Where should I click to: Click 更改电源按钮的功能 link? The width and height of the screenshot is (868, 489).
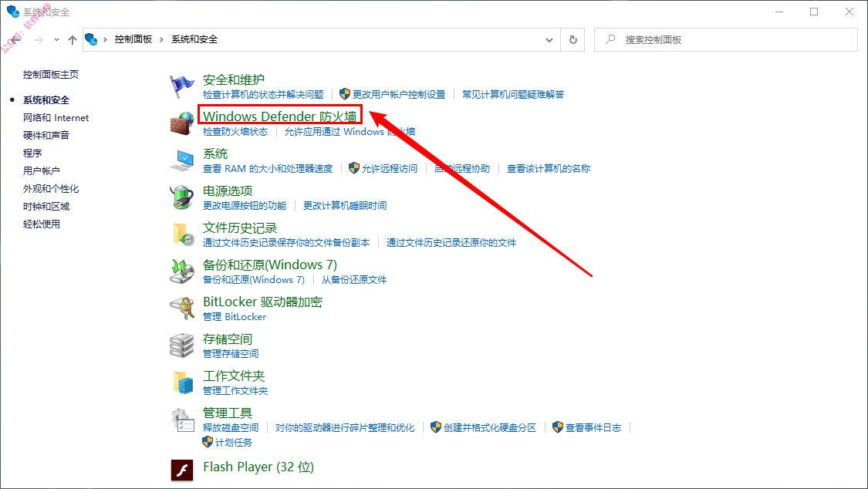245,206
